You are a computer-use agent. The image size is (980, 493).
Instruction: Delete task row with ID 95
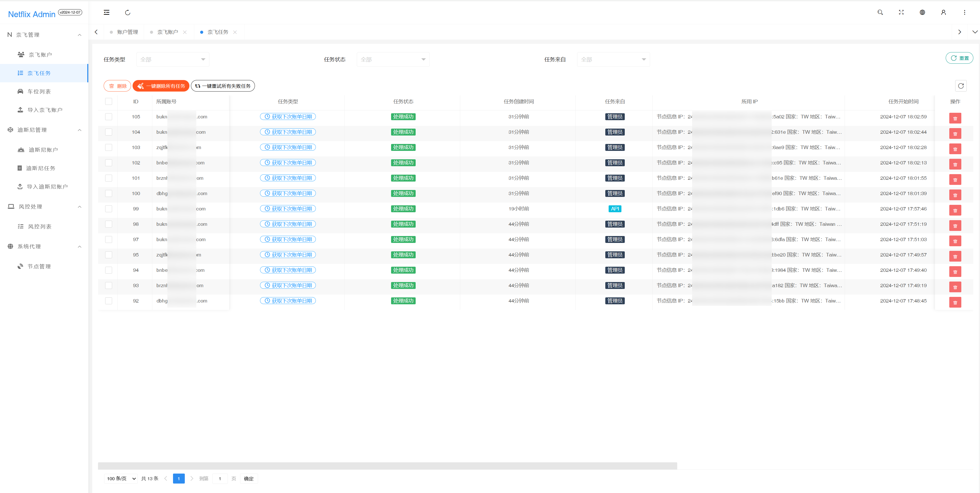click(x=955, y=256)
